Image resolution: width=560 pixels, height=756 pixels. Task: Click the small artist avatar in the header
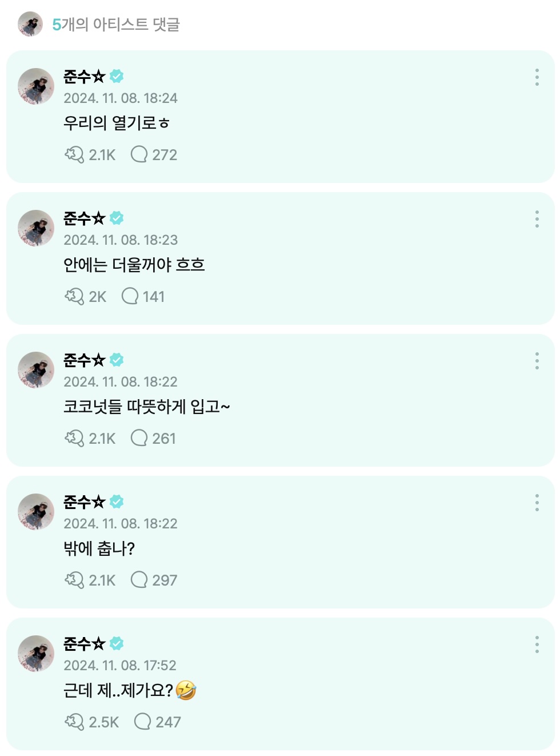pyautogui.click(x=30, y=24)
